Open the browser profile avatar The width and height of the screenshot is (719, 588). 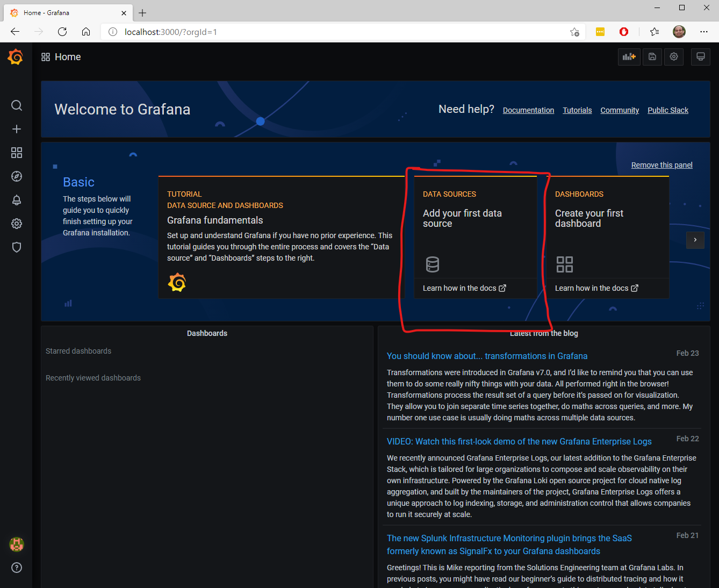[679, 32]
